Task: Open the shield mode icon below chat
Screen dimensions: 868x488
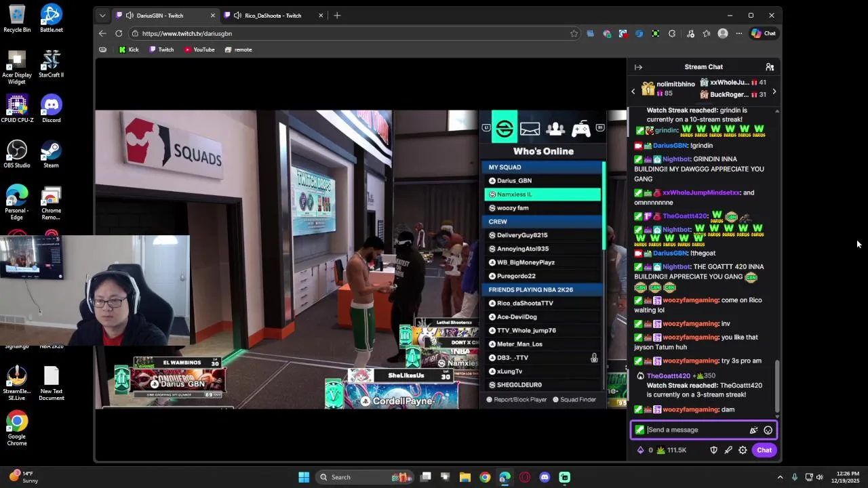Action: pyautogui.click(x=713, y=450)
